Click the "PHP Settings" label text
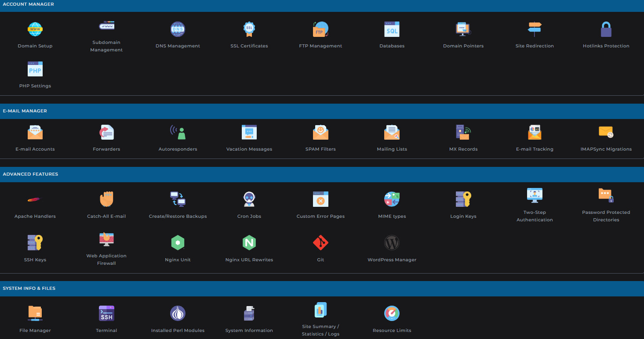644x339 pixels. click(35, 86)
